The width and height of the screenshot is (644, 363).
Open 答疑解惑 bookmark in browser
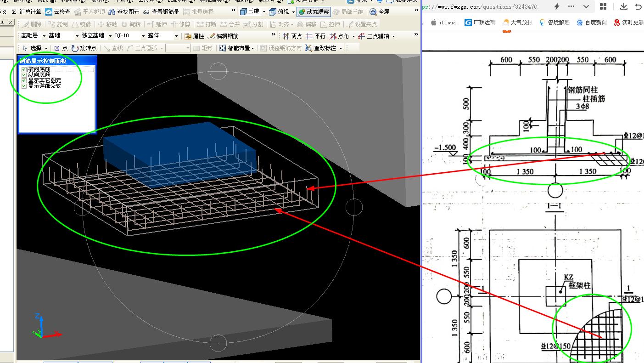pyautogui.click(x=554, y=22)
